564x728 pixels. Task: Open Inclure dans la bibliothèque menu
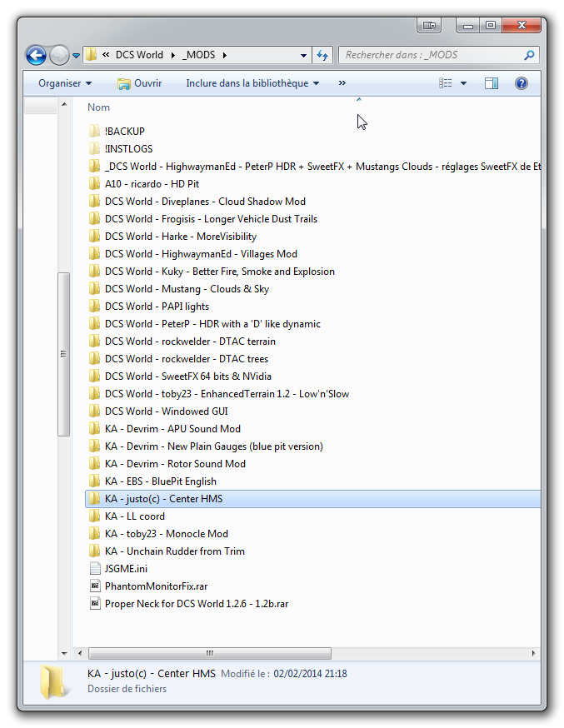click(252, 83)
